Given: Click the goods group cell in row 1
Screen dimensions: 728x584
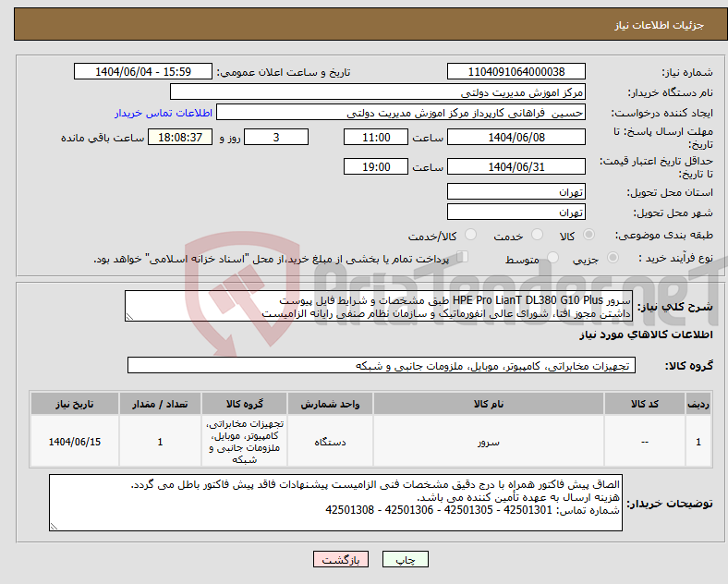Looking at the screenshot, I should pos(244,442).
